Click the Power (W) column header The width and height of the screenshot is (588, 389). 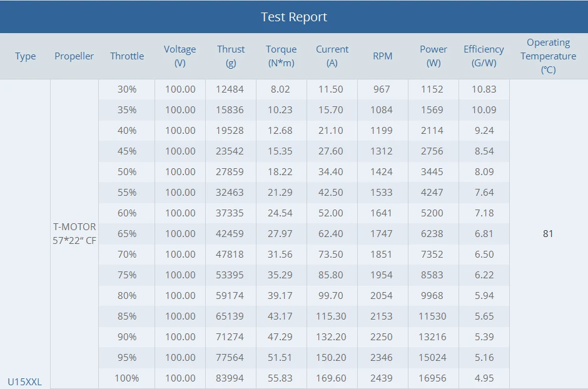(433, 56)
